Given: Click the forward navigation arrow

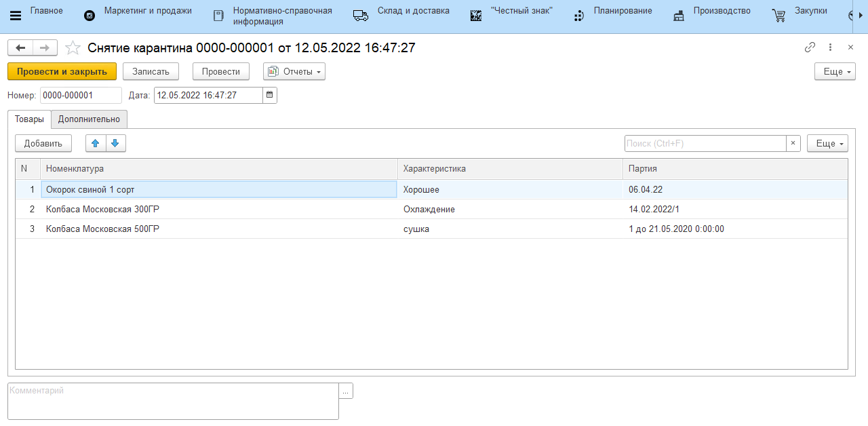Looking at the screenshot, I should point(45,47).
